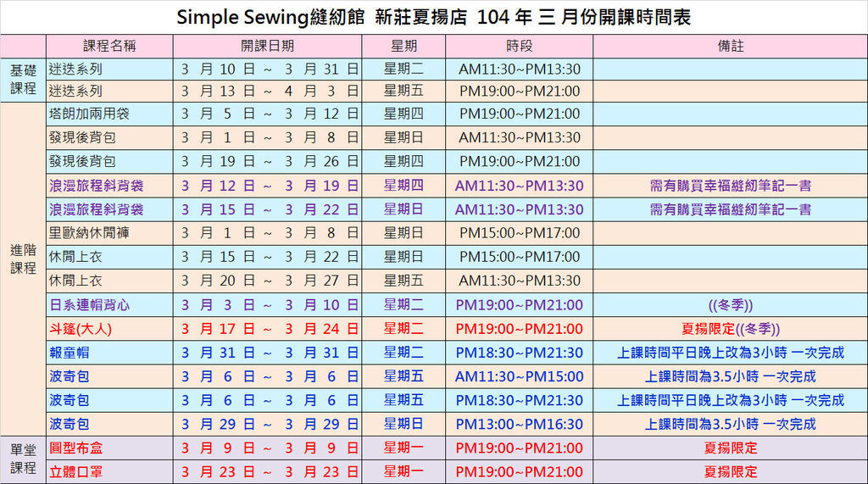
Task: Click 'PM18:30~PM21:30' in the 報童帽 row
Action: coord(520,353)
